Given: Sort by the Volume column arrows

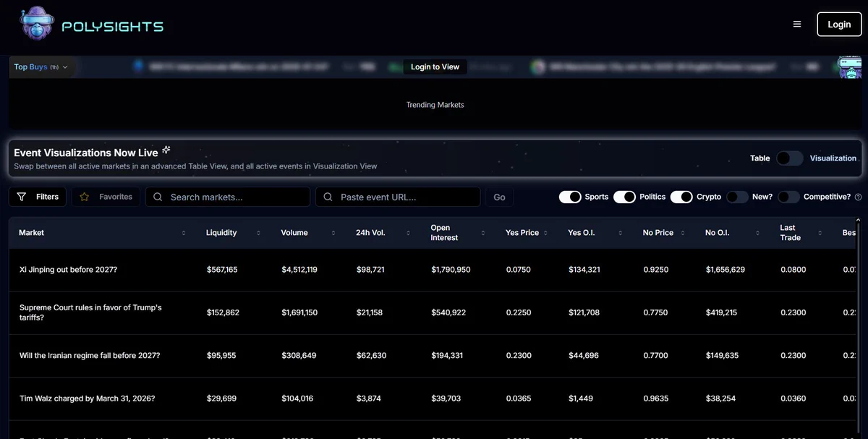Looking at the screenshot, I should pos(333,233).
